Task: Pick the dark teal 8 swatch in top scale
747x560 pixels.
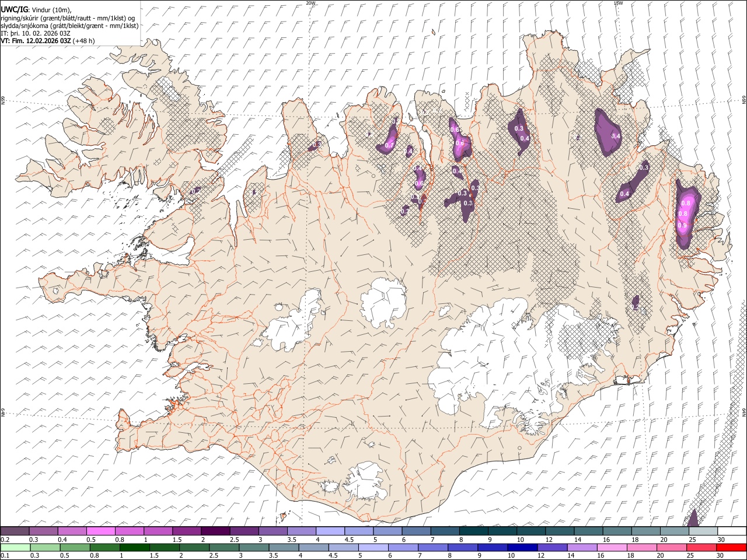Action: point(474,531)
